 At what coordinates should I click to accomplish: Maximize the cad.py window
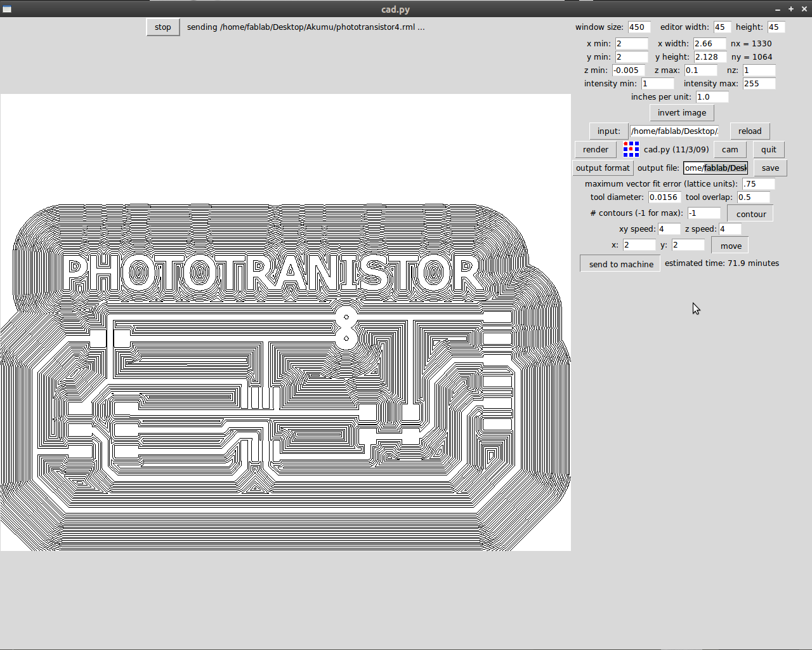click(x=791, y=9)
